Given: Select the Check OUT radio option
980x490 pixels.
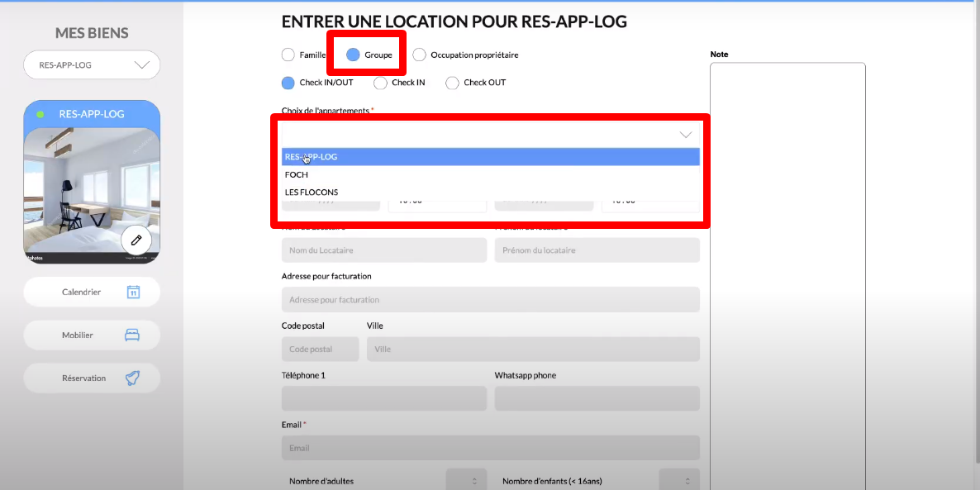Looking at the screenshot, I should pos(452,83).
